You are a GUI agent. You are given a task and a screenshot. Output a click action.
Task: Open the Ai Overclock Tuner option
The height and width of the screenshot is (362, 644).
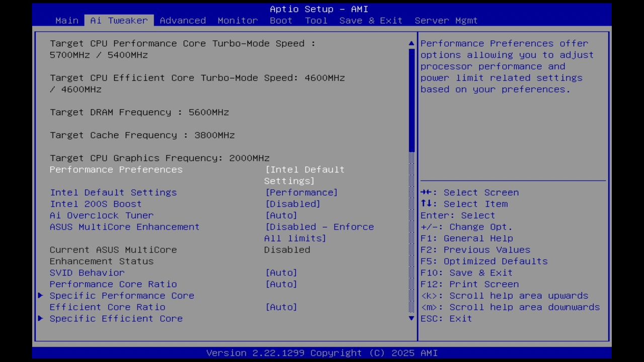click(102, 215)
